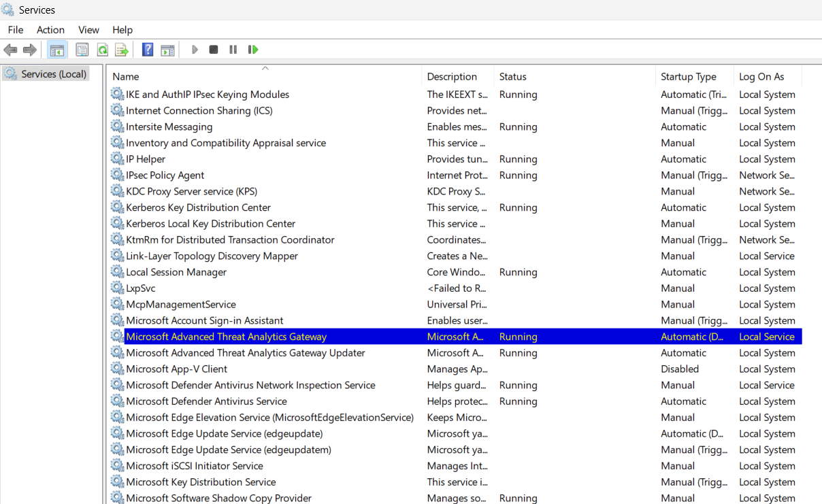Screen dimensions: 822x504
Task: Sort by the Description column header
Action: [457, 76]
